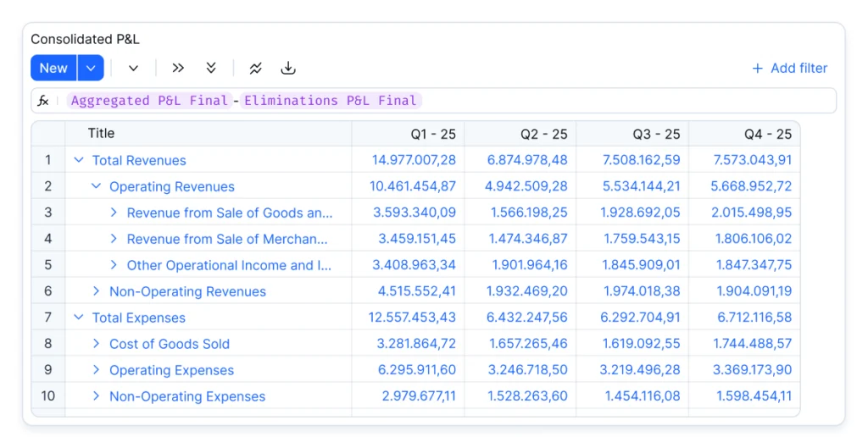
Task: Collapse the Total Revenues row
Action: [79, 160]
